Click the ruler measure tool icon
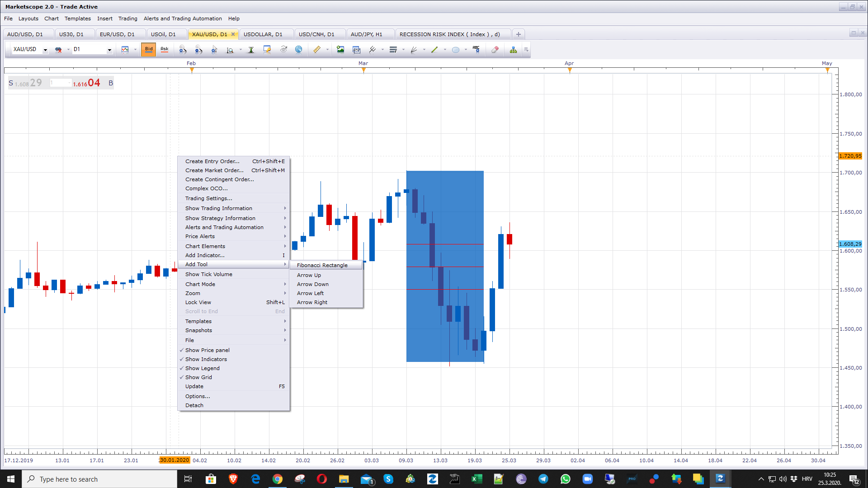 click(x=317, y=50)
